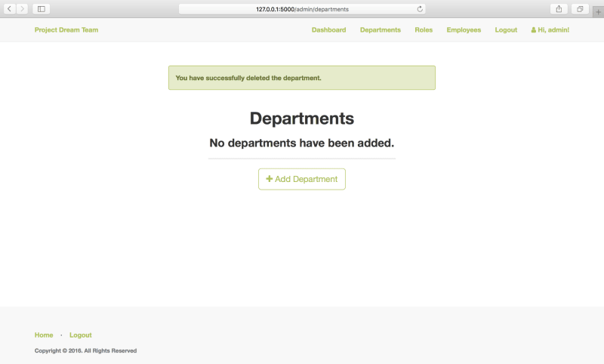Open the footer Home link
This screenshot has width=604, height=364.
[x=44, y=335]
